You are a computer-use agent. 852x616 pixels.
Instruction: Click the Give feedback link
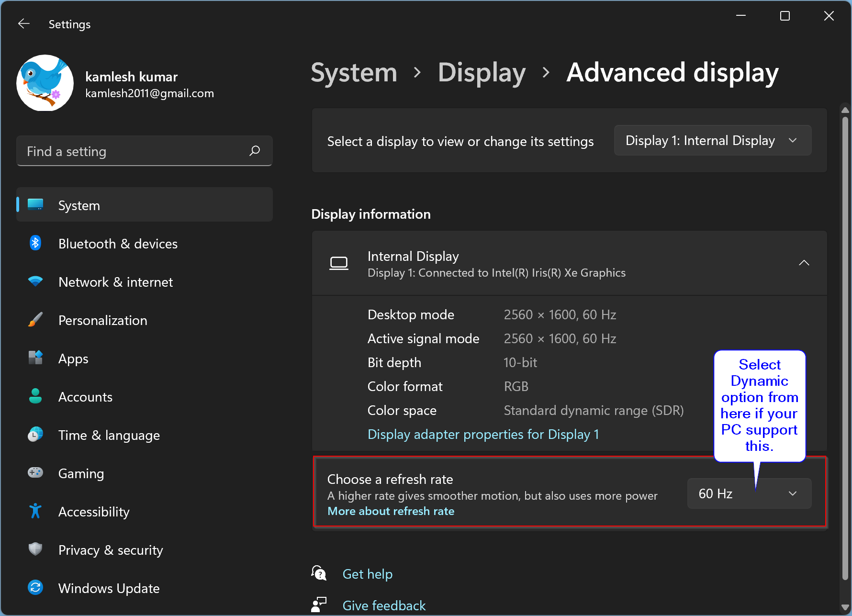[x=384, y=605]
